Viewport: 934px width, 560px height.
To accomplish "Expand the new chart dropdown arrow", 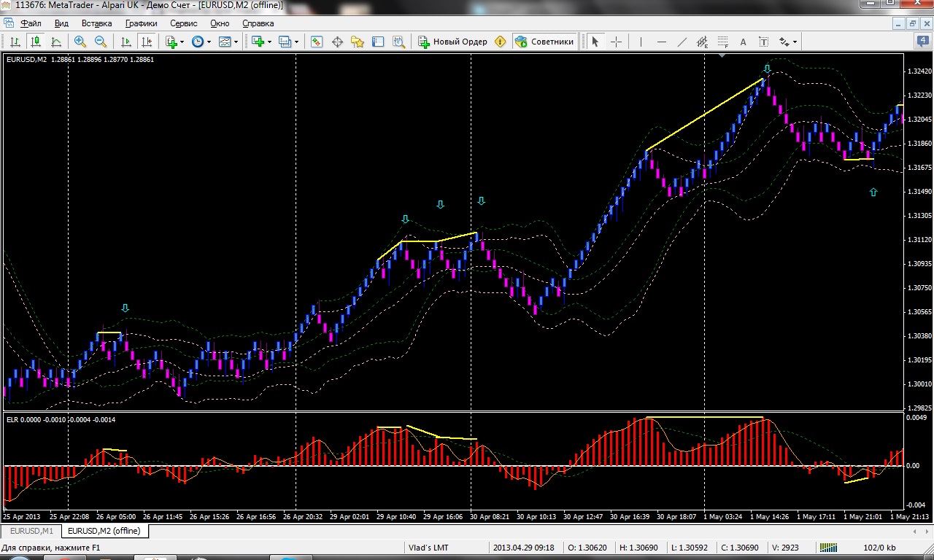I will pyautogui.click(x=269, y=42).
